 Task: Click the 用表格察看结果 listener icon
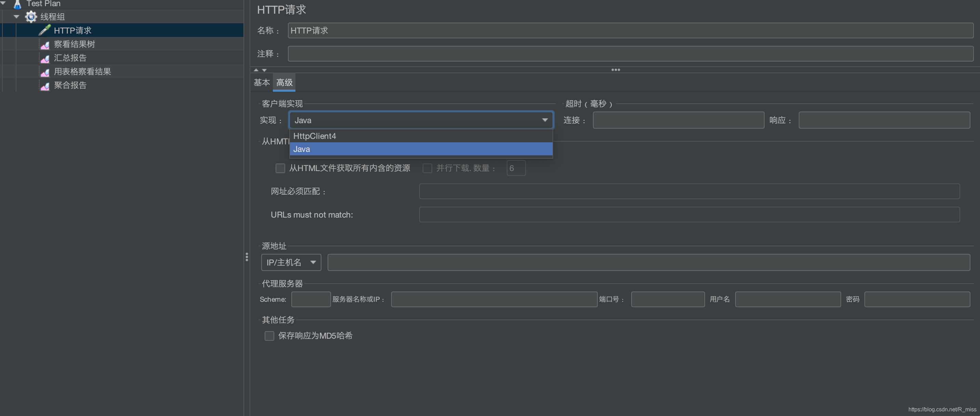45,72
